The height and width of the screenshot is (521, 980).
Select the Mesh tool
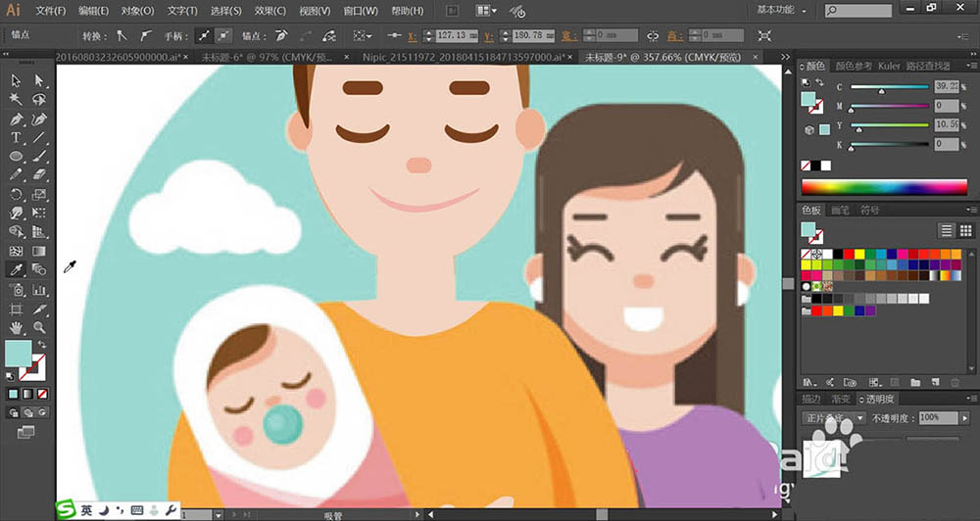point(16,251)
